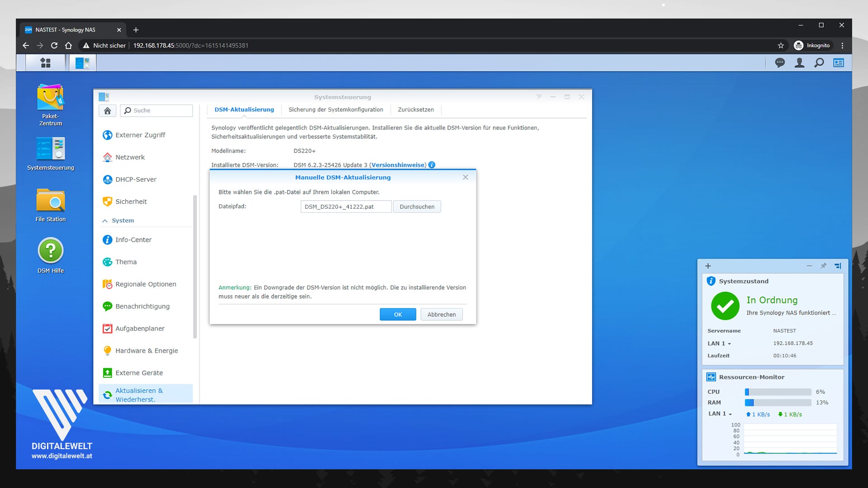Click the CPU usage bar
This screenshot has height=488, width=868.
pyautogui.click(x=778, y=392)
